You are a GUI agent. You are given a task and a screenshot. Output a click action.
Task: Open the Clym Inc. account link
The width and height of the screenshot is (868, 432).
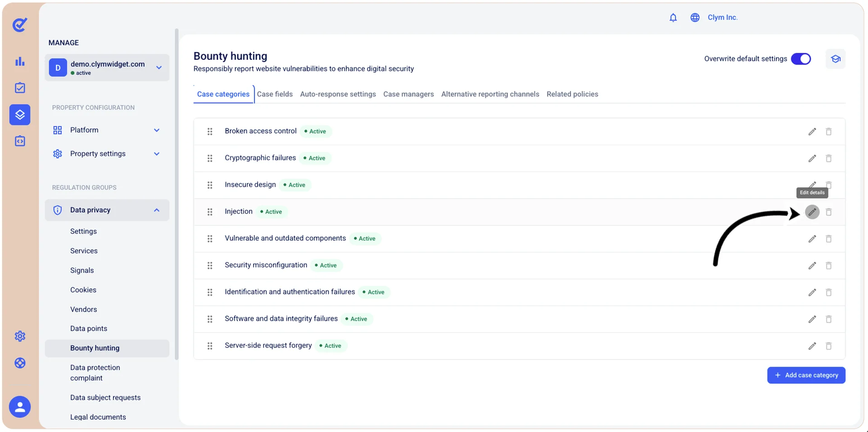click(723, 18)
